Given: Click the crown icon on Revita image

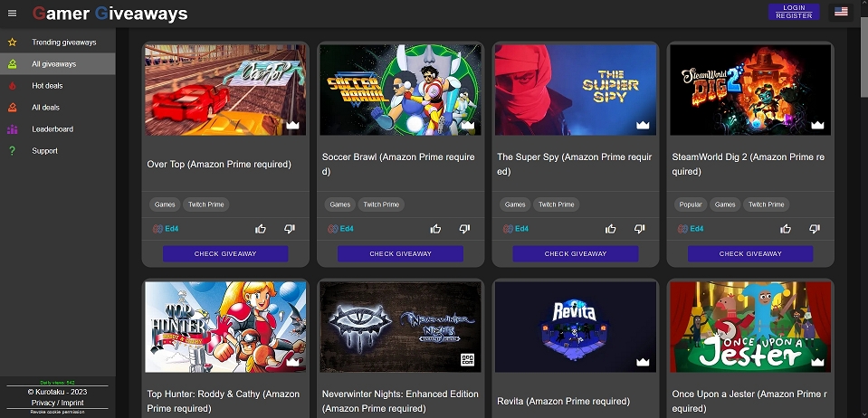Looking at the screenshot, I should [643, 362].
